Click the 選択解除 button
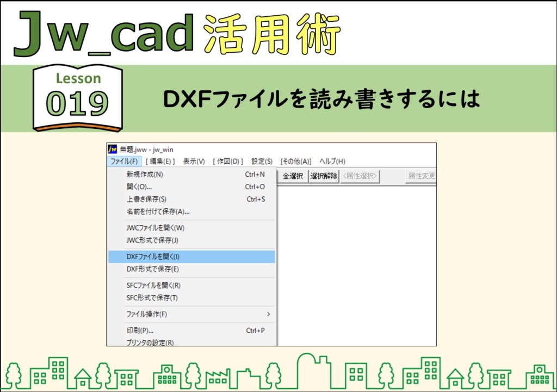557x392 pixels. (x=324, y=176)
